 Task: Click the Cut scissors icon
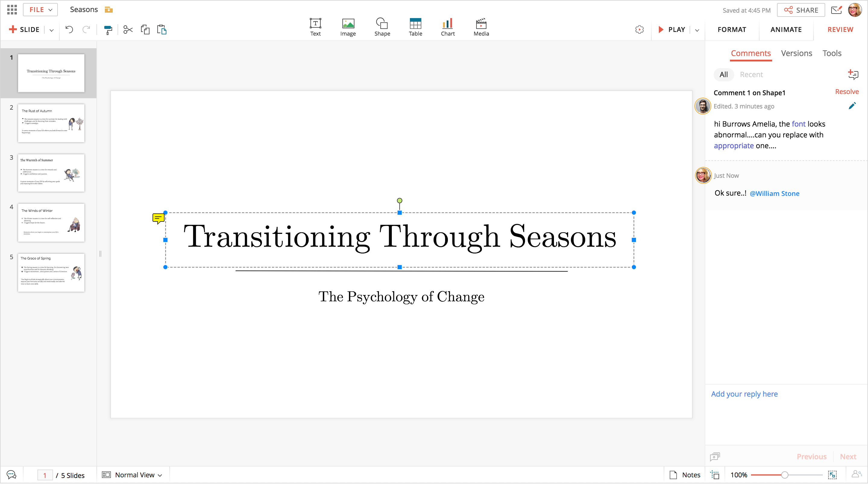tap(128, 30)
